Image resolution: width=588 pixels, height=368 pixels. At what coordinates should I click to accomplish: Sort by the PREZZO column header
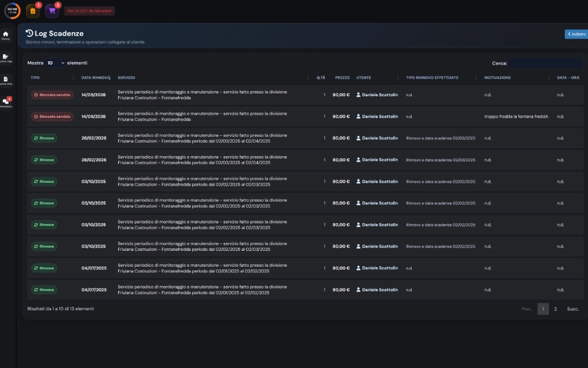click(343, 78)
